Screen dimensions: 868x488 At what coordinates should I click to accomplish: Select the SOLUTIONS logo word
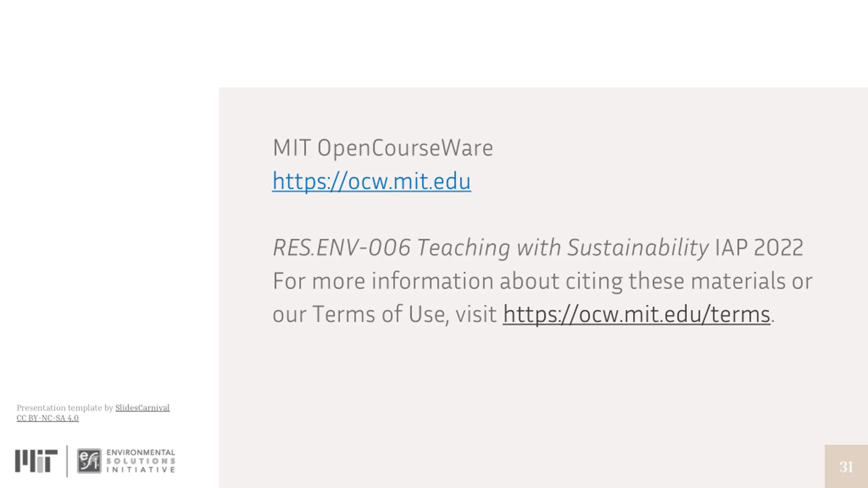pos(141,461)
